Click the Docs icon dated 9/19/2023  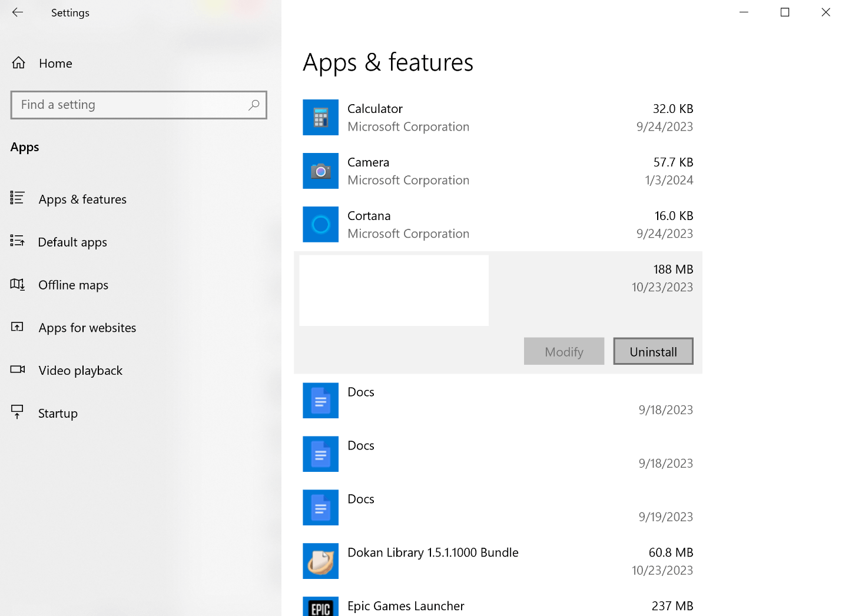click(320, 508)
